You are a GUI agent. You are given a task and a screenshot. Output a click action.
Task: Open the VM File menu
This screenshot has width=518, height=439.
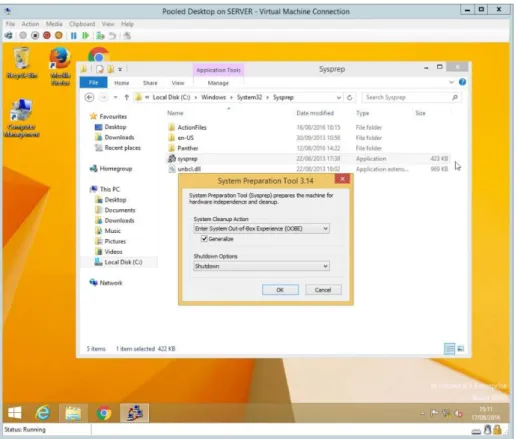click(10, 24)
